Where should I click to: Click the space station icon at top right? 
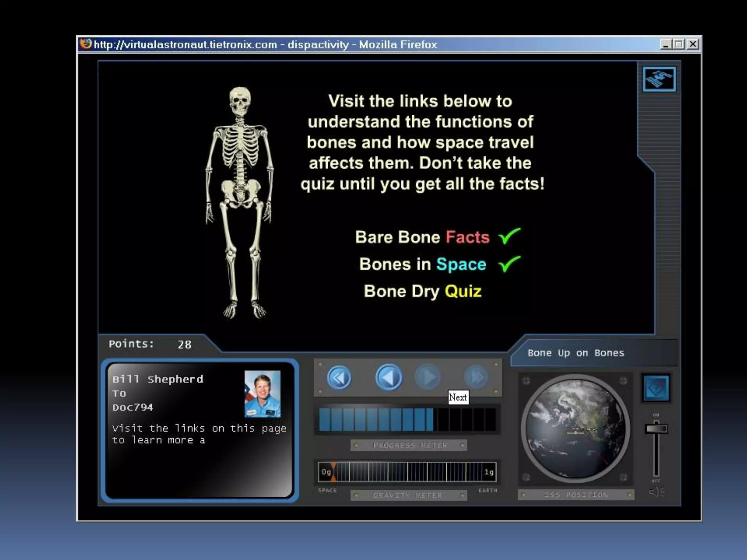659,79
